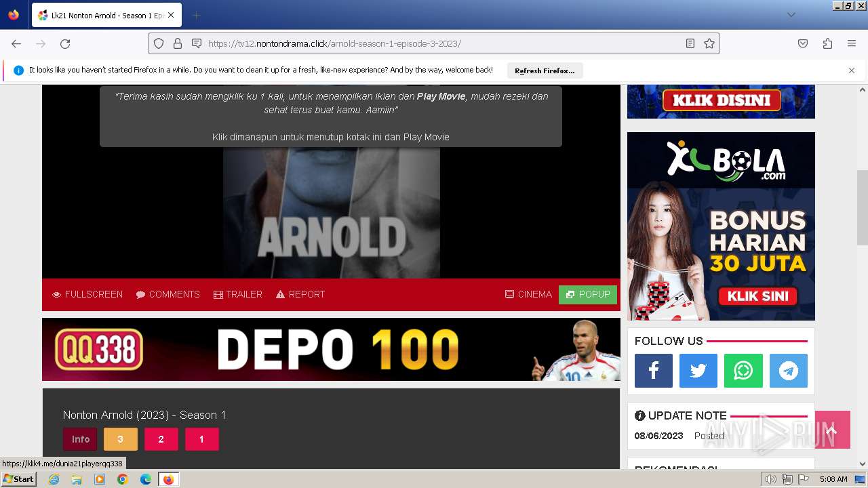Click REPORT under the player
The image size is (868, 488).
pos(300,294)
